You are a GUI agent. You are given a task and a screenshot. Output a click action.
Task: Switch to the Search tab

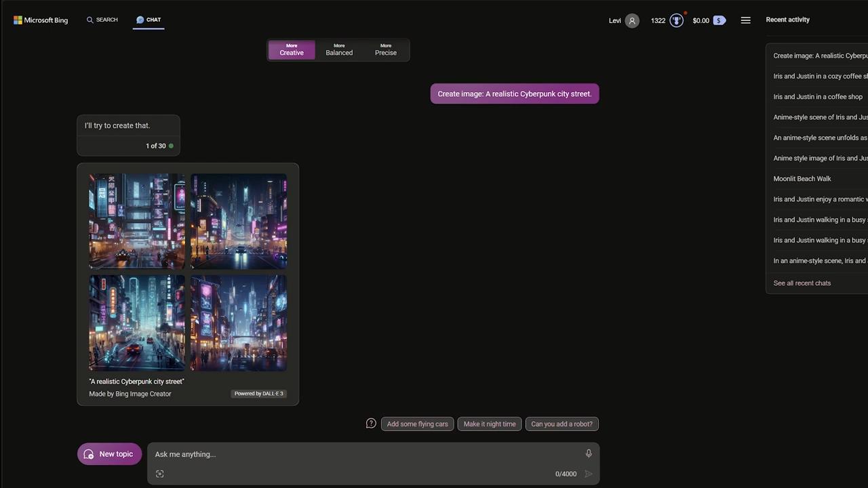(x=102, y=20)
